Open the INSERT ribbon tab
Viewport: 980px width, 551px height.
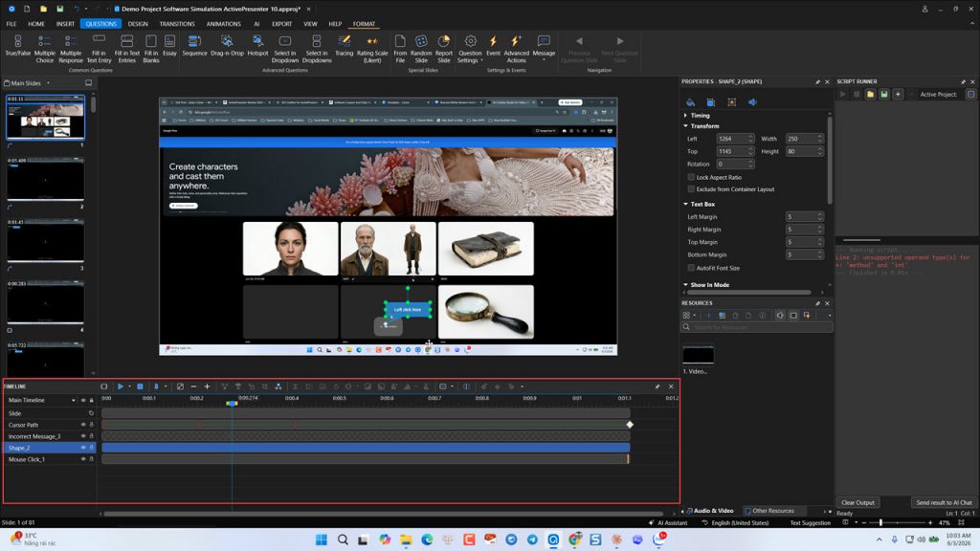pyautogui.click(x=66, y=24)
